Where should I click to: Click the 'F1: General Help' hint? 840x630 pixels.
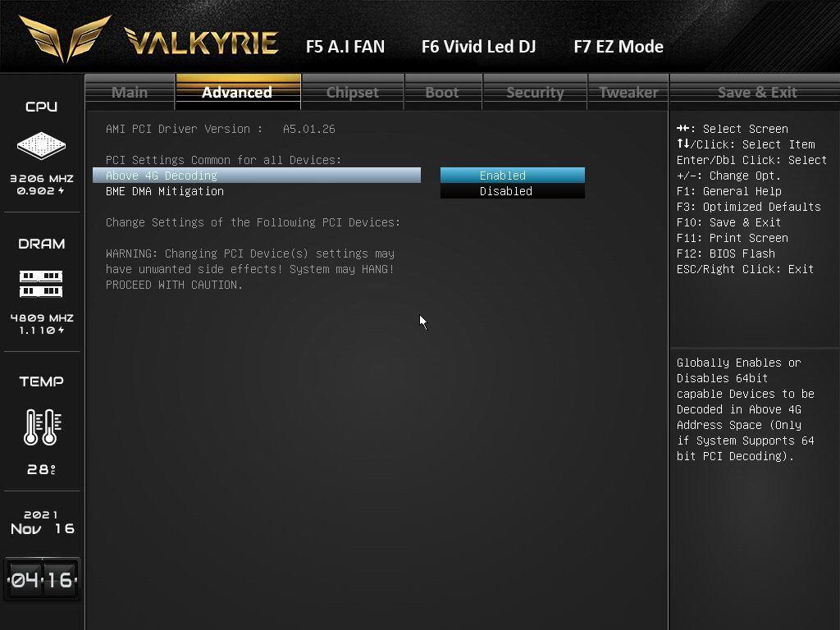728,191
